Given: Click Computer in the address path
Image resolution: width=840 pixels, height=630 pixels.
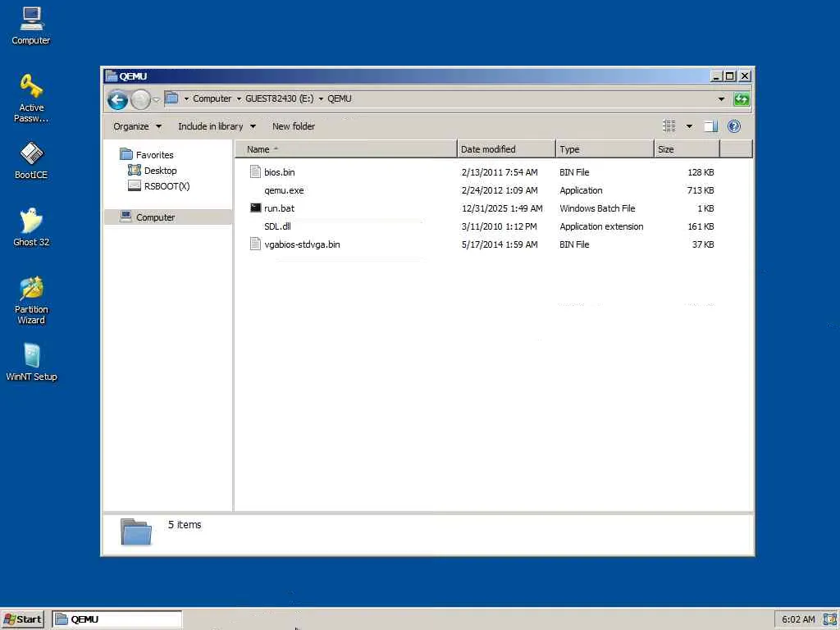Looking at the screenshot, I should [212, 98].
